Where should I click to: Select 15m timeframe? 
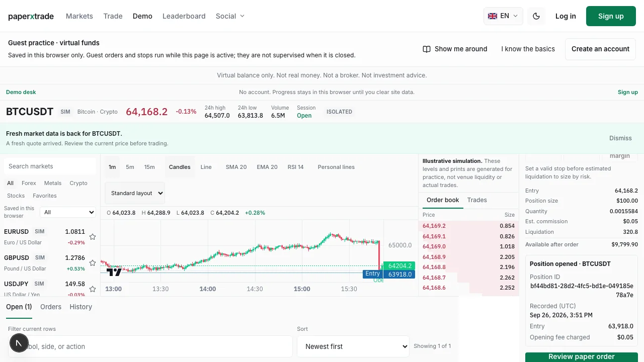(x=149, y=167)
